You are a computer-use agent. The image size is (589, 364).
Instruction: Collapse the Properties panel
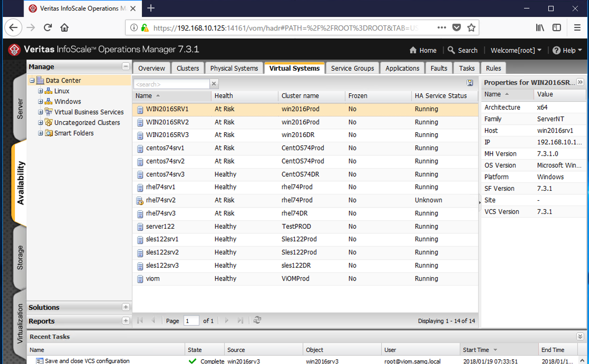(580, 82)
